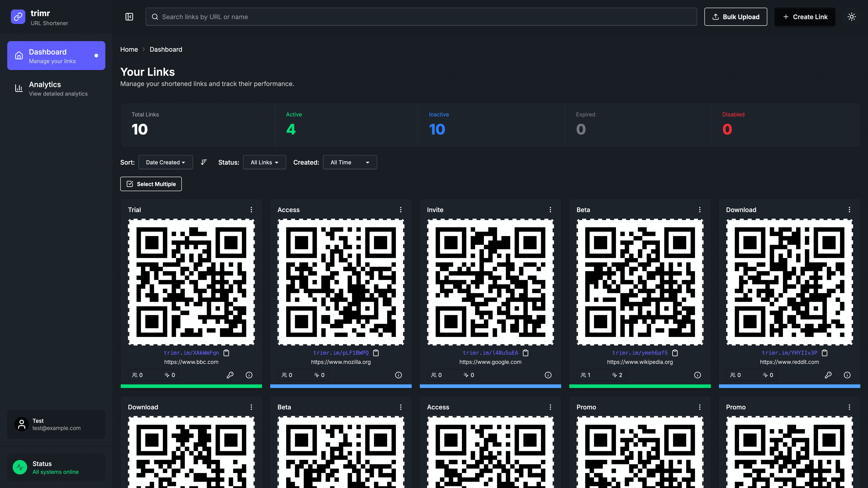The width and height of the screenshot is (868, 488).
Task: Open the Invite card's three-dot menu
Action: coord(550,210)
